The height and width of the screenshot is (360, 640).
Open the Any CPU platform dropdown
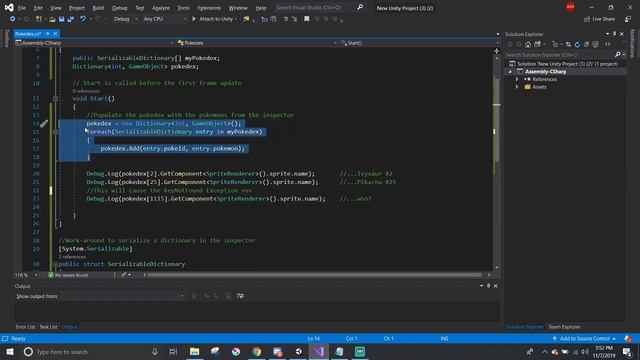click(x=165, y=19)
